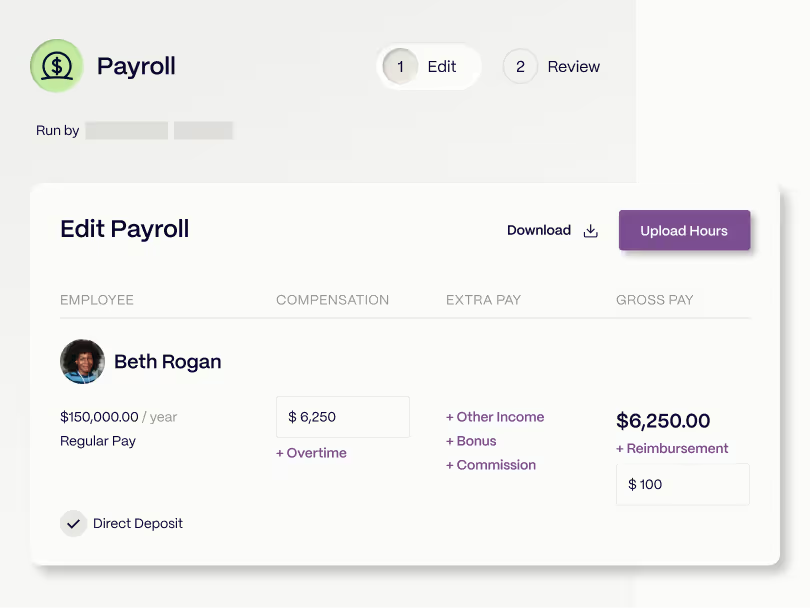Add a Bonus for Beth Rogan
The width and height of the screenshot is (810, 608).
coord(471,441)
